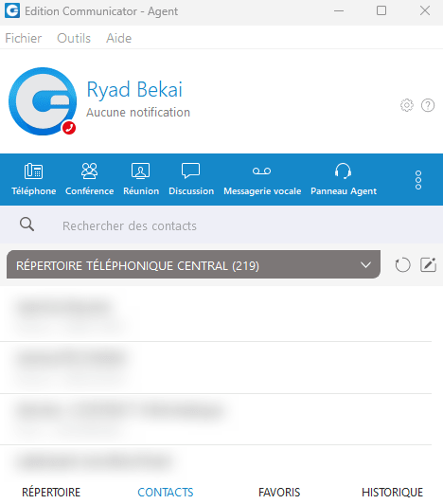The width and height of the screenshot is (443, 504).
Task: Refresh the directory list
Action: [402, 265]
